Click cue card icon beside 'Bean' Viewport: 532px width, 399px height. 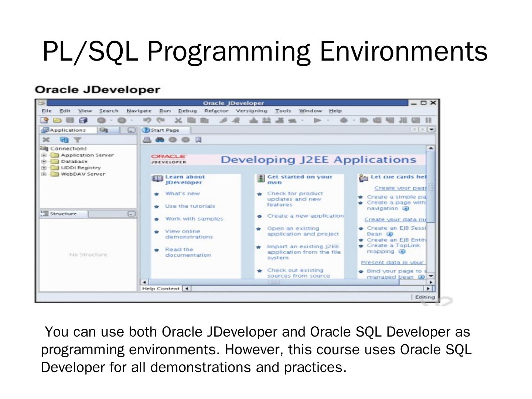[x=390, y=234]
